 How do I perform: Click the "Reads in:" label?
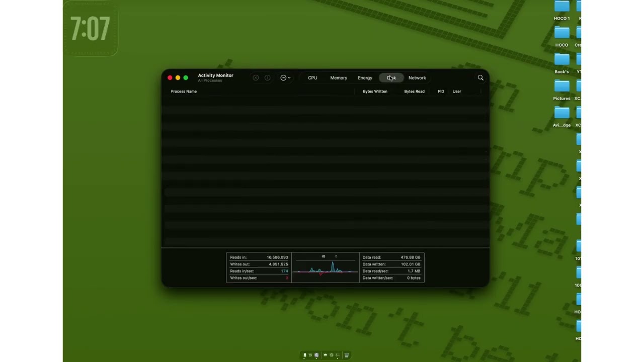click(238, 257)
